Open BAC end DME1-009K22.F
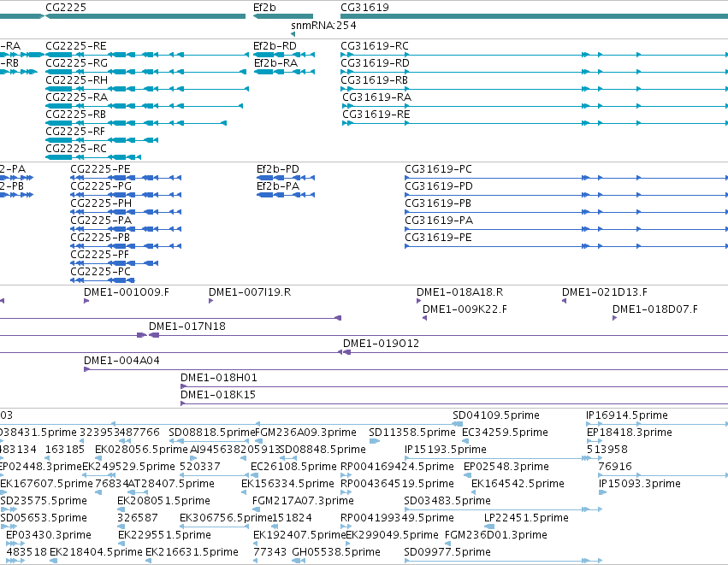 [x=465, y=310]
